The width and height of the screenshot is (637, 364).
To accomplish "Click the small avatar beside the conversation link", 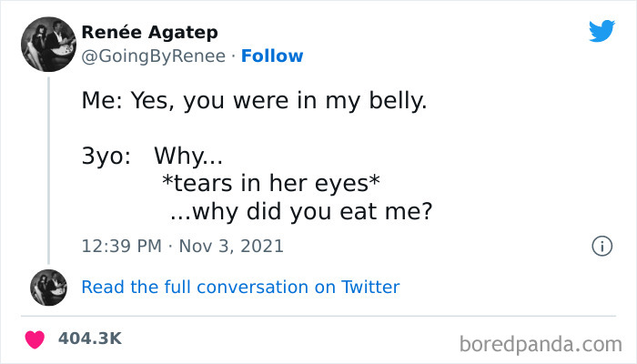I will tap(48, 287).
